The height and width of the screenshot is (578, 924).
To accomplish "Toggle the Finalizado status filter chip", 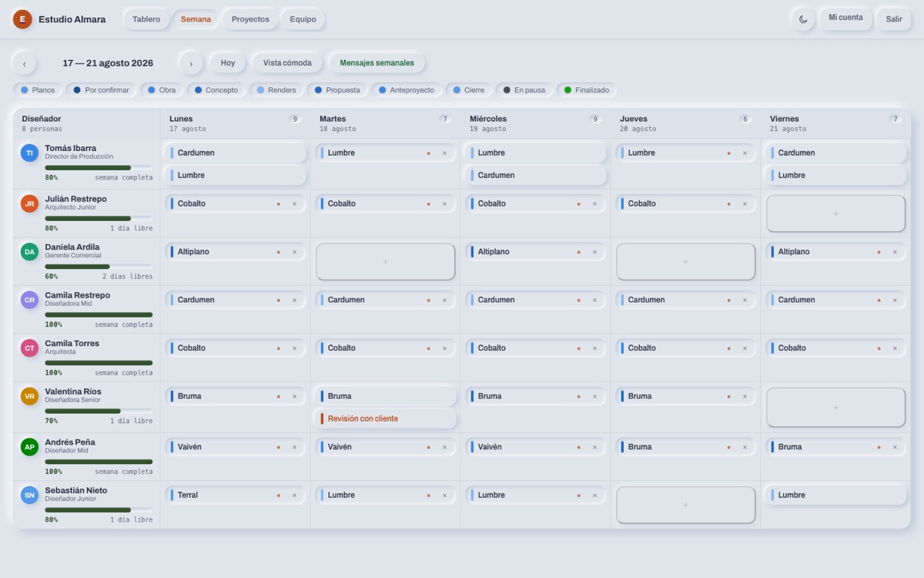I will coord(586,90).
